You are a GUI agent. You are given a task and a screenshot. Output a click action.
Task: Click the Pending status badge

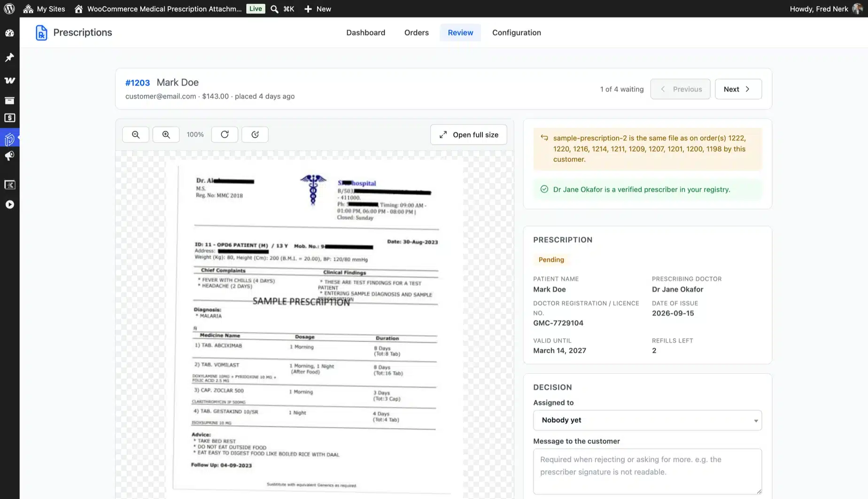coord(551,259)
